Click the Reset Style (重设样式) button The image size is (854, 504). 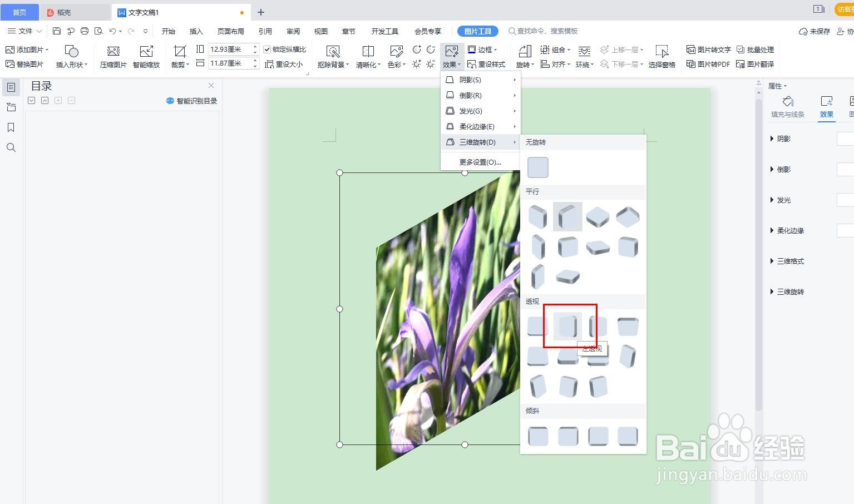click(x=486, y=64)
